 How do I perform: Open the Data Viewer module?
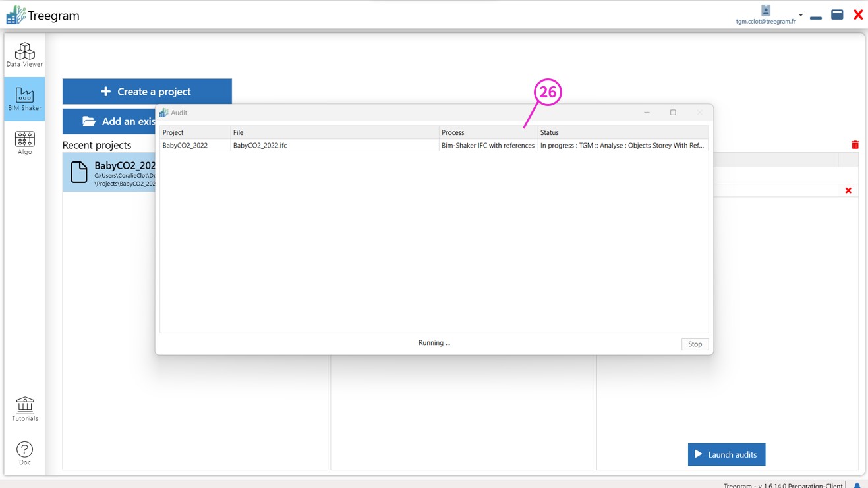coord(24,55)
